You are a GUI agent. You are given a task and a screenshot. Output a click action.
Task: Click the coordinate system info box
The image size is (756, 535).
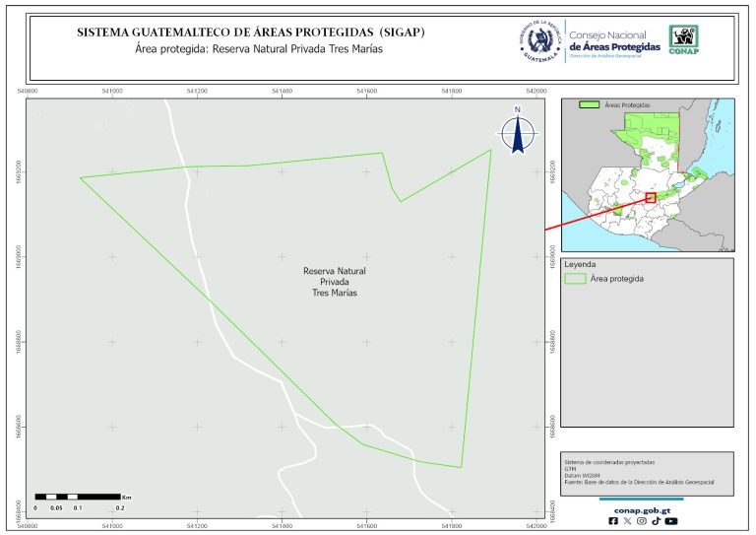(x=647, y=472)
